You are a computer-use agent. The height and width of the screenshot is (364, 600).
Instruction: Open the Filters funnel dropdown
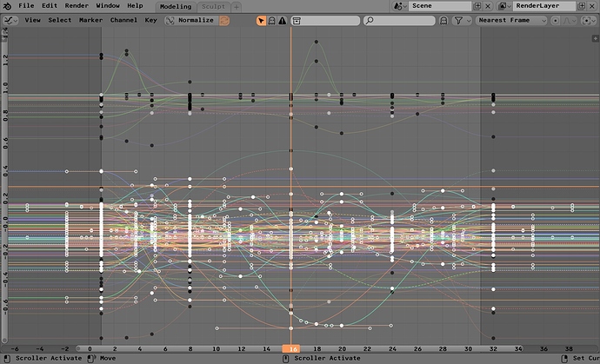click(462, 21)
